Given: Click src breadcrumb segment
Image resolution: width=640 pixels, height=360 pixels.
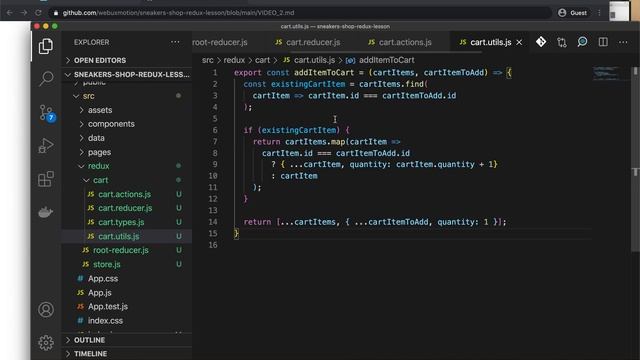Looking at the screenshot, I should 207,60.
